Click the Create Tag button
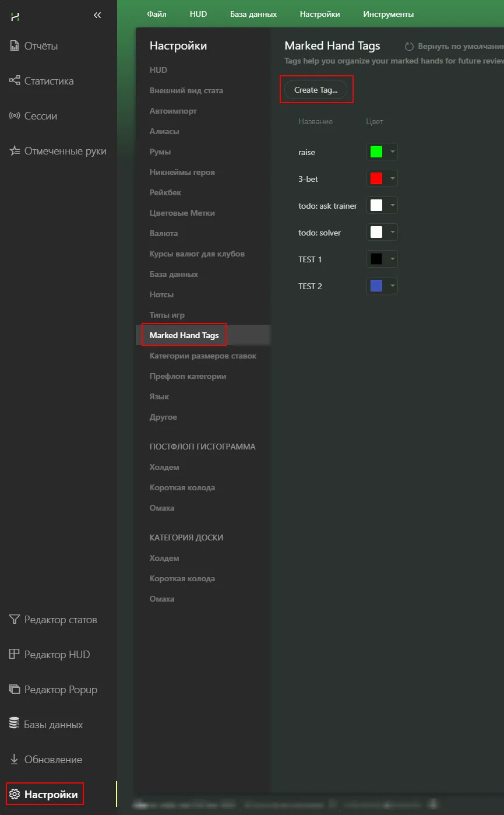 [x=316, y=90]
